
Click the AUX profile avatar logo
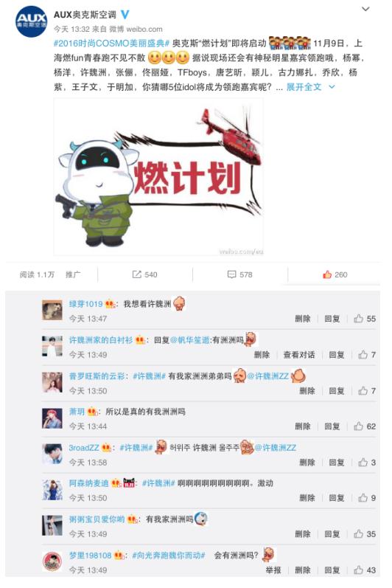point(31,21)
